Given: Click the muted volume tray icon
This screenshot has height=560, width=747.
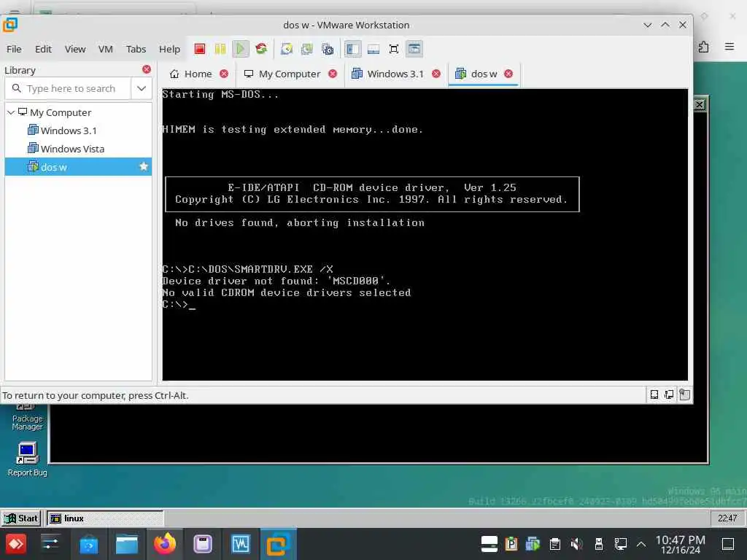Looking at the screenshot, I should point(576,544).
